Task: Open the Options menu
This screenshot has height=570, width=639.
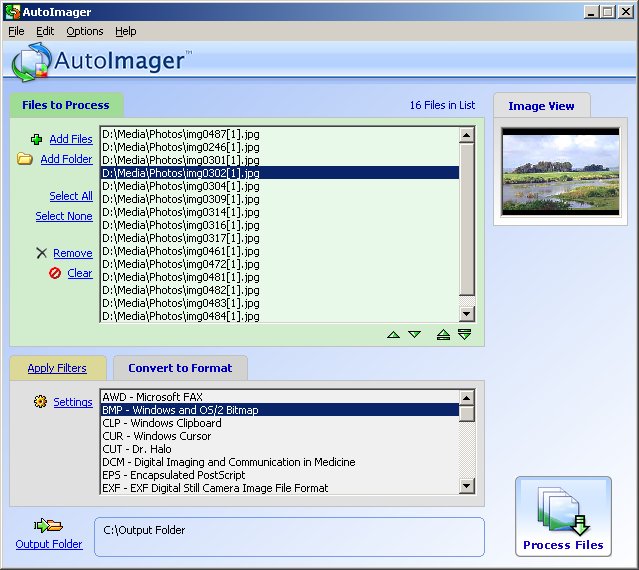Action: click(85, 31)
